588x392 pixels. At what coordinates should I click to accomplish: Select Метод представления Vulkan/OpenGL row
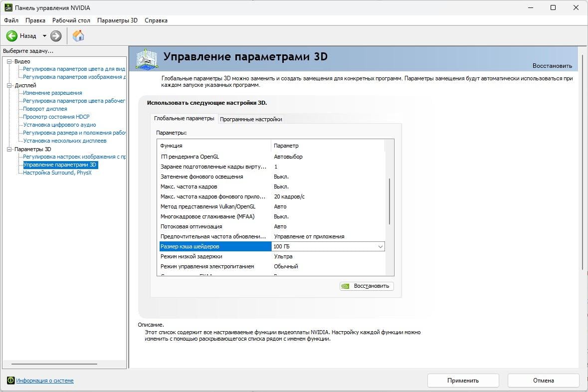pyautogui.click(x=271, y=206)
